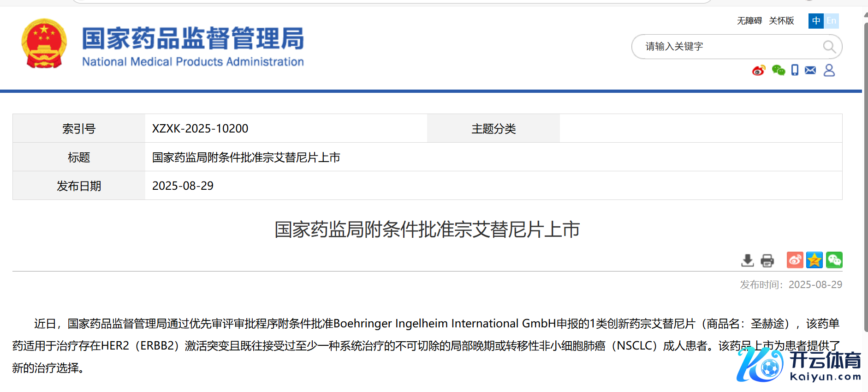The width and height of the screenshot is (868, 392).
Task: Open the header WeChat icon
Action: tap(779, 70)
